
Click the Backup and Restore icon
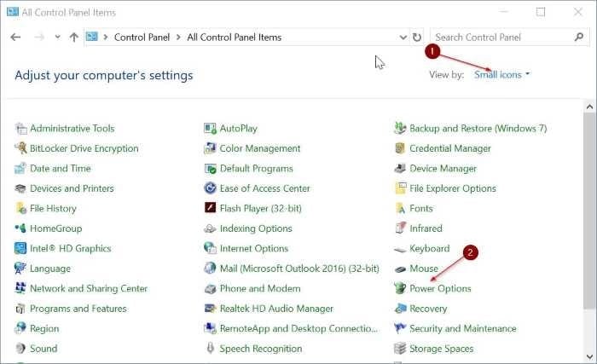pos(400,129)
